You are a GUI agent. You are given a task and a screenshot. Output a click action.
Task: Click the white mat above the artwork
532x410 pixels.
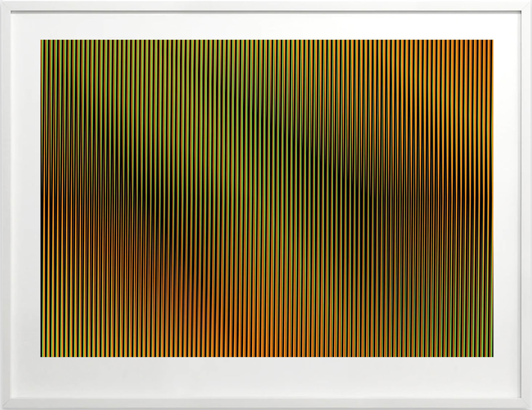pyautogui.click(x=266, y=27)
